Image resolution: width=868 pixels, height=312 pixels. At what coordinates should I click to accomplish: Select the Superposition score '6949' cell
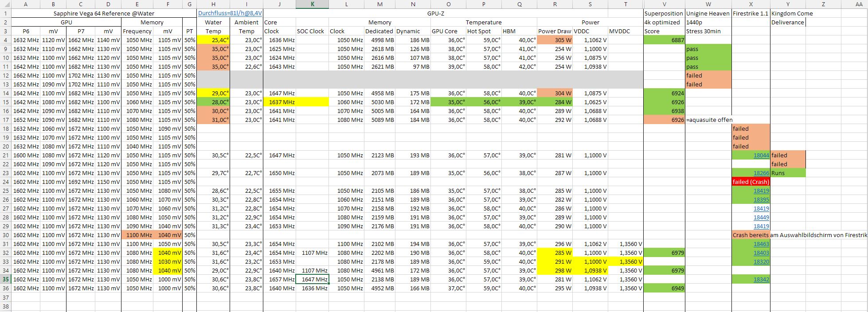(x=664, y=288)
